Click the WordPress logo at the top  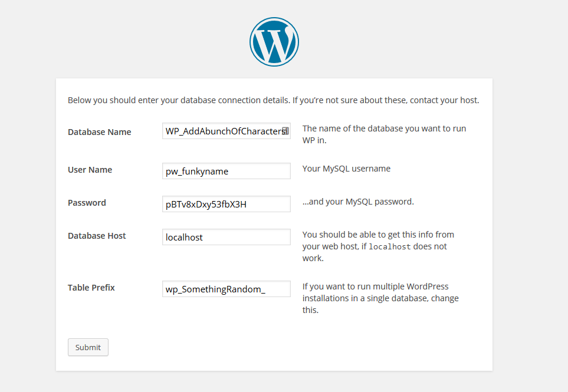(274, 42)
